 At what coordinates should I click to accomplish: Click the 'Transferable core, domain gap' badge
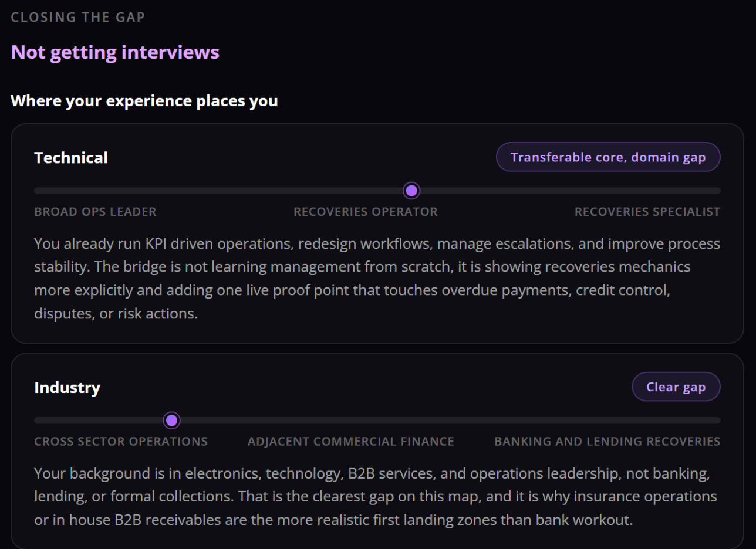tap(608, 157)
